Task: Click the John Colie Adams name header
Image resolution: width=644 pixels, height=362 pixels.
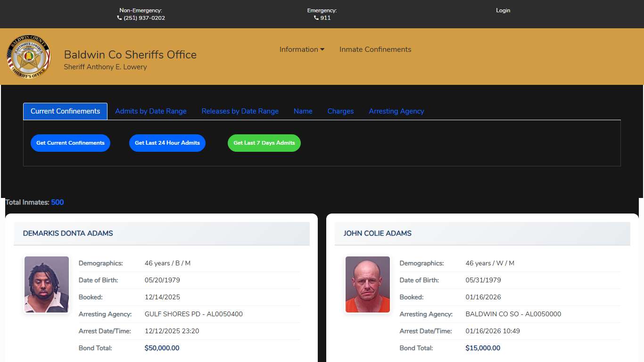Action: (x=377, y=233)
